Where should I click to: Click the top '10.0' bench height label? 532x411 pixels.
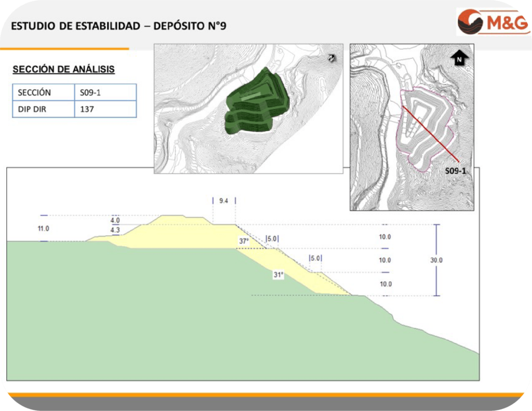[385, 236]
